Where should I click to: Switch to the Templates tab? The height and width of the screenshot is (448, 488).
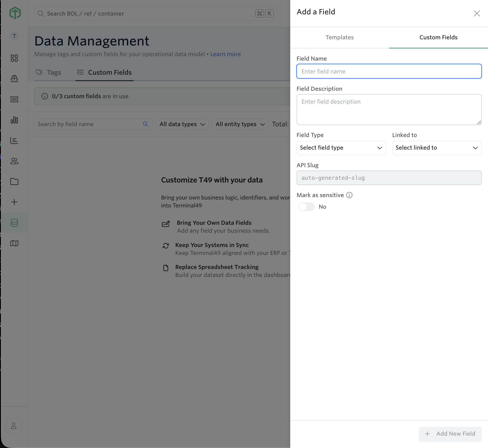point(340,37)
